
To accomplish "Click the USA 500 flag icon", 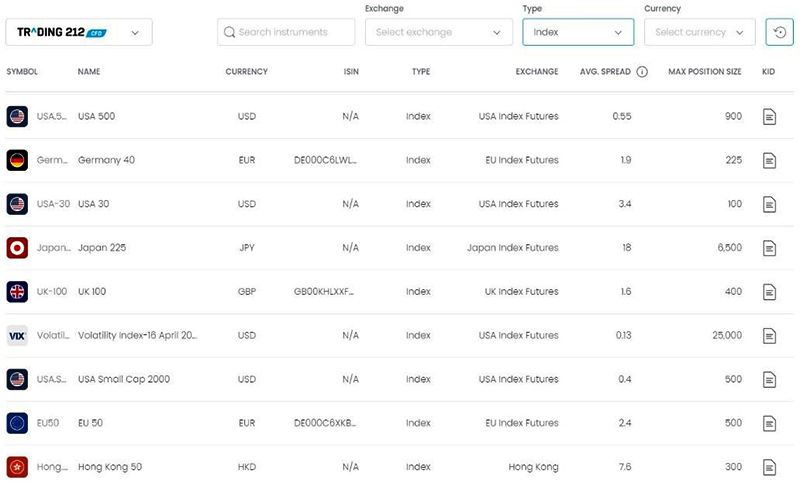I will point(17,116).
